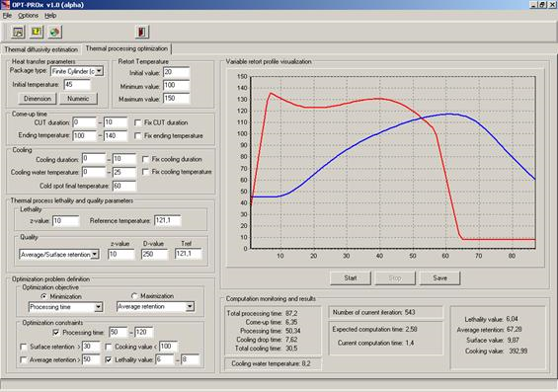
Task: Toggle the Fix cooling temperature checkbox
Action: (x=145, y=172)
